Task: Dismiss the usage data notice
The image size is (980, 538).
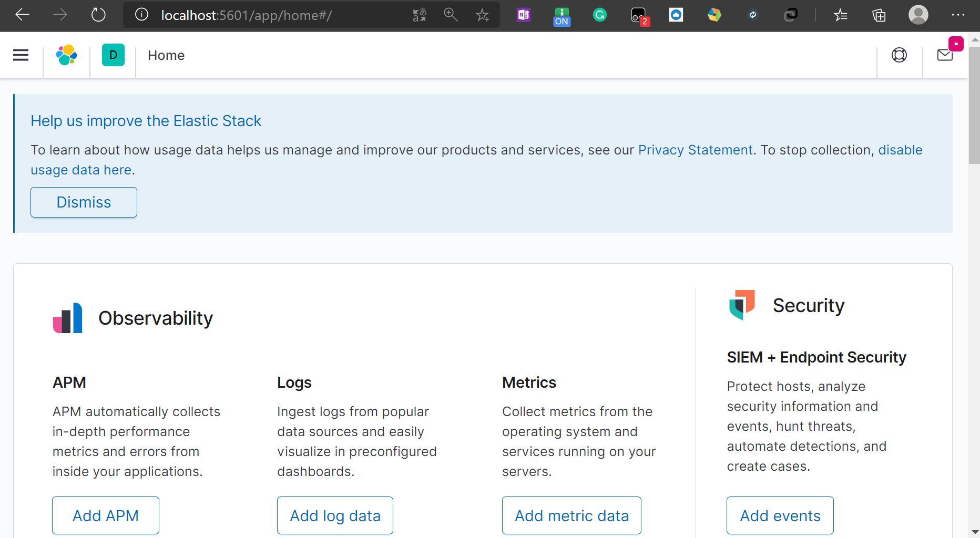Action: coord(84,202)
